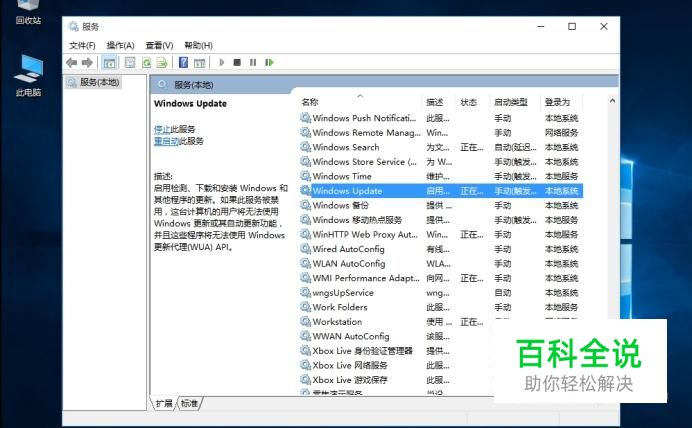Open the Recycle Bin desktop icon

pyautogui.click(x=28, y=12)
